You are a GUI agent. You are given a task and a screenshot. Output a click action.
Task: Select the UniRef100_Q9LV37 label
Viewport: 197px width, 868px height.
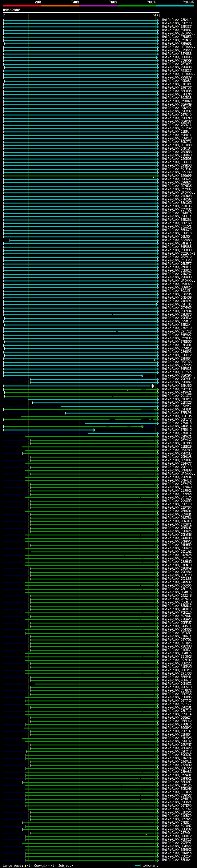click(x=177, y=111)
